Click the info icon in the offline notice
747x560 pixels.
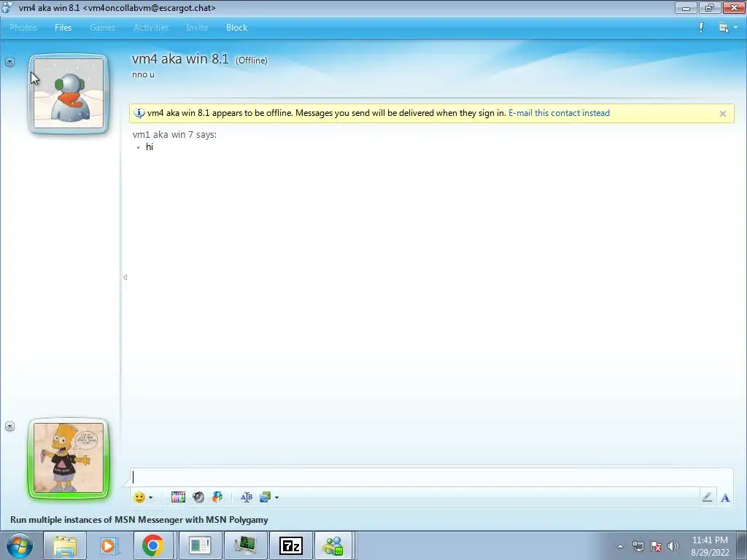pyautogui.click(x=139, y=113)
